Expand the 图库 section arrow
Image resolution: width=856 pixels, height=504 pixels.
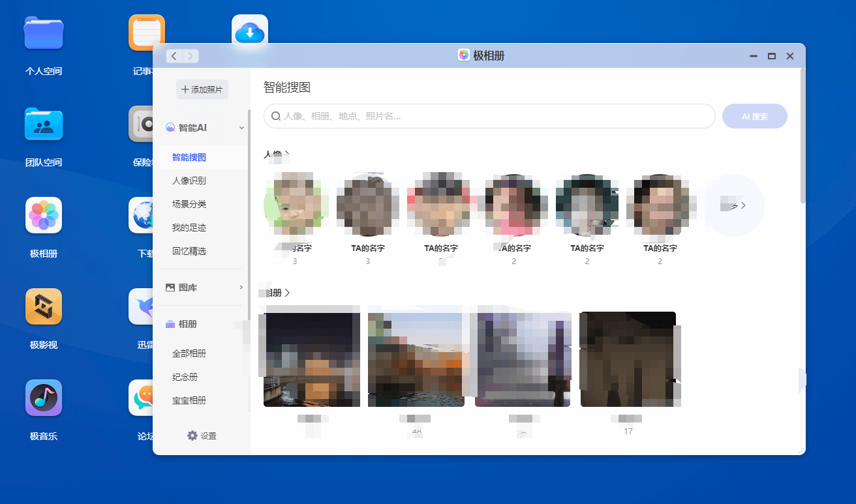point(241,288)
